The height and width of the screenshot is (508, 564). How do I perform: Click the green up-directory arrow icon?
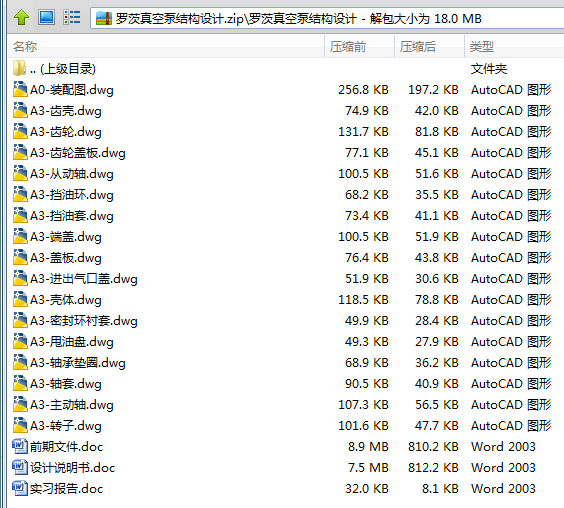21,17
